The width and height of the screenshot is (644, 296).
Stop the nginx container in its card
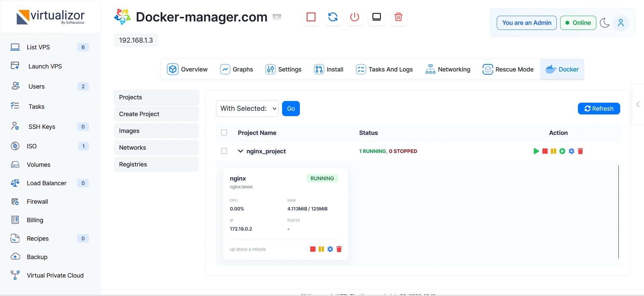(x=313, y=249)
